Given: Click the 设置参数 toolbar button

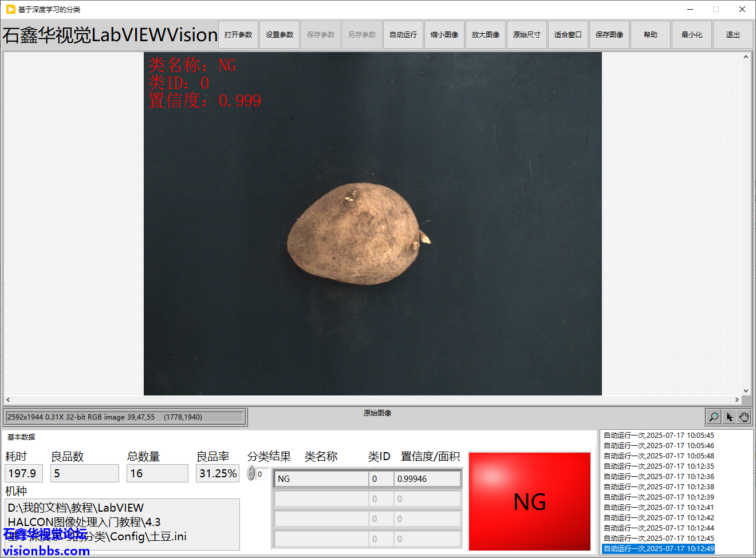Looking at the screenshot, I should click(x=279, y=35).
